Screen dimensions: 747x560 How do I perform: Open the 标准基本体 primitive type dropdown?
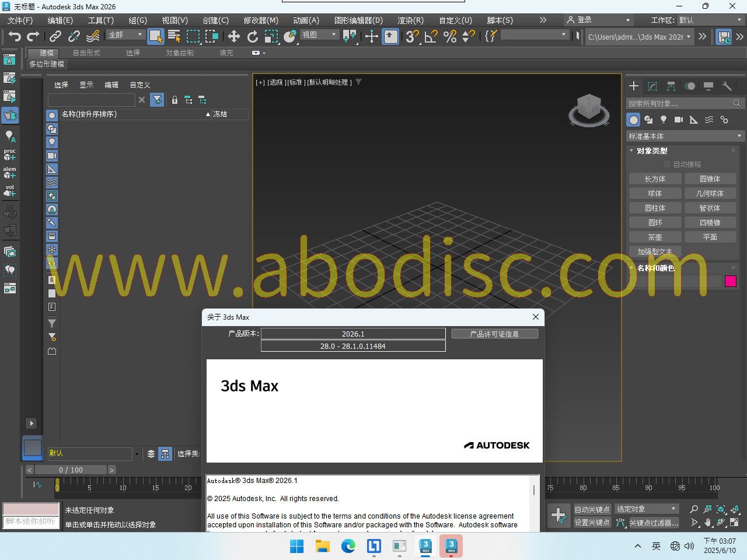(x=685, y=136)
